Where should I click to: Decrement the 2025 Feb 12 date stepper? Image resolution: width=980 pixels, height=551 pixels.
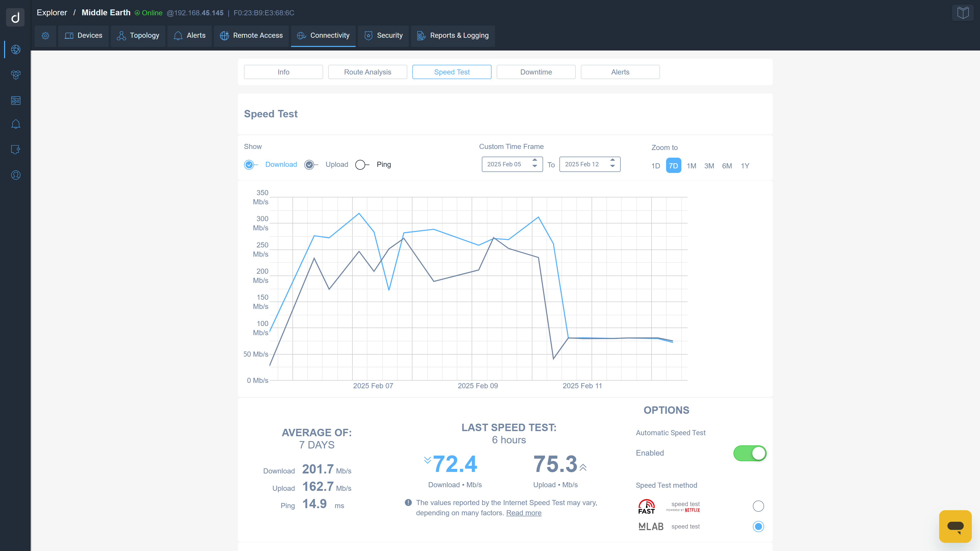pyautogui.click(x=612, y=167)
